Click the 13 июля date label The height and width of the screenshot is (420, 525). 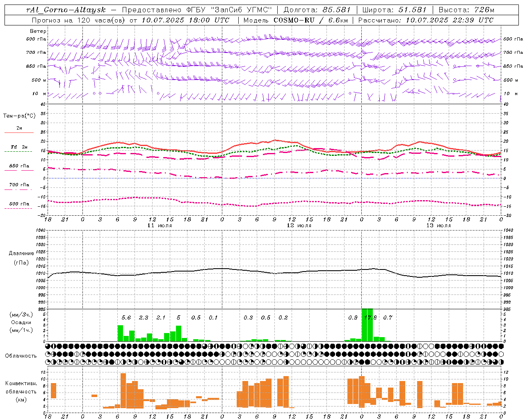pos(438,225)
